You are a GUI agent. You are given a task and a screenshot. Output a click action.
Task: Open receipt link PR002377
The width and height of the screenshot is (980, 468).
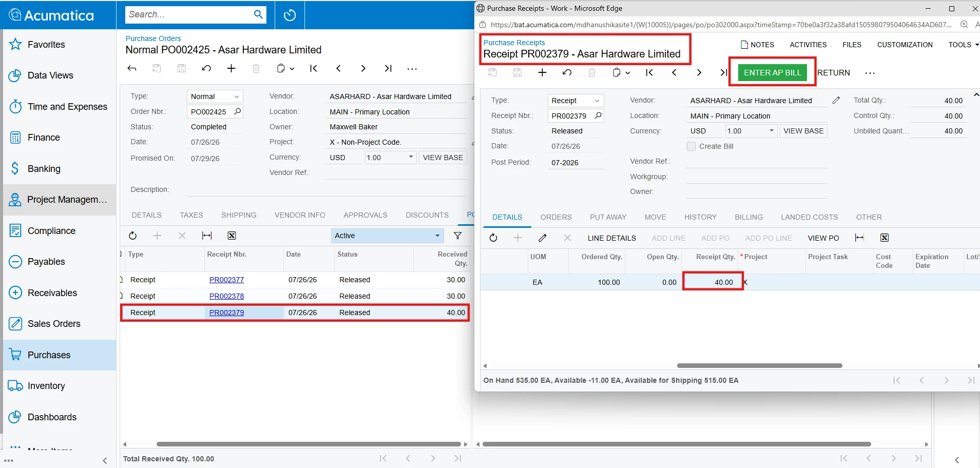226,280
